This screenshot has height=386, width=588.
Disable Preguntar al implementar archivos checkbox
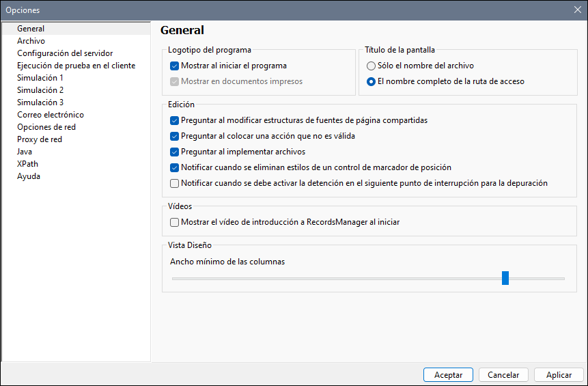(175, 152)
